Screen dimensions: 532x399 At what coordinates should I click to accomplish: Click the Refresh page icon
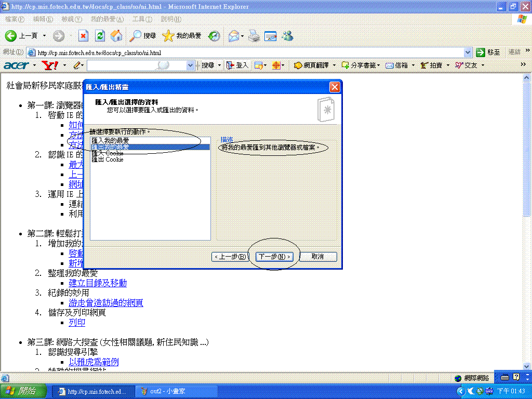100,36
